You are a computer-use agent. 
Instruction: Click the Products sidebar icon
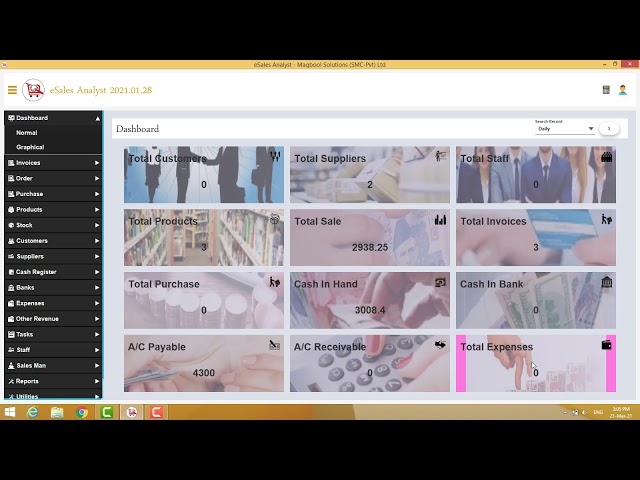point(11,210)
